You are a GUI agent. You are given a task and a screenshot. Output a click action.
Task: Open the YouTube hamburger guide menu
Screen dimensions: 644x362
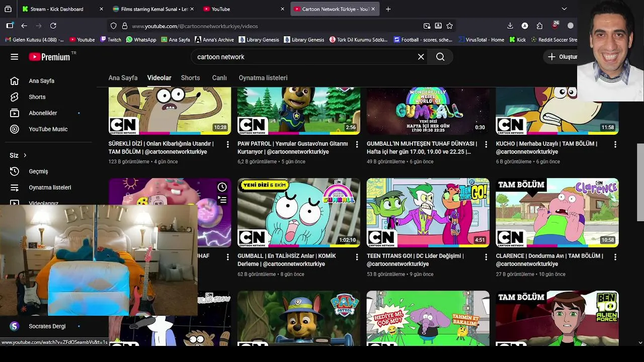point(14,57)
